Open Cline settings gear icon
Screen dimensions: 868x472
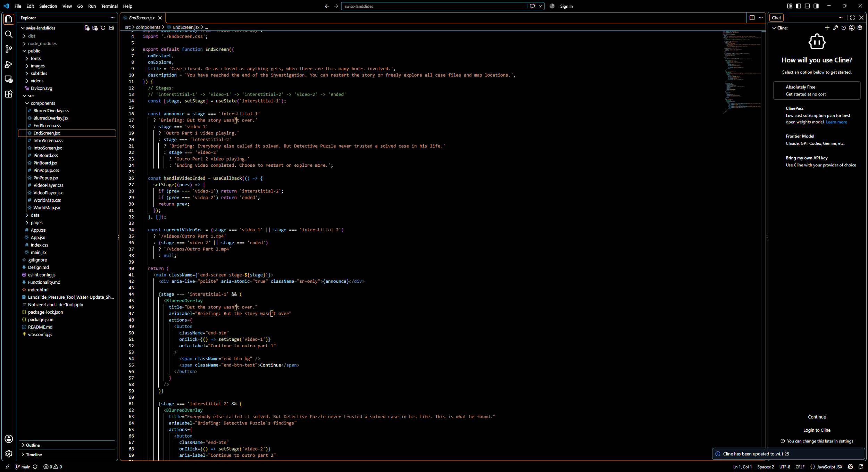coord(860,28)
